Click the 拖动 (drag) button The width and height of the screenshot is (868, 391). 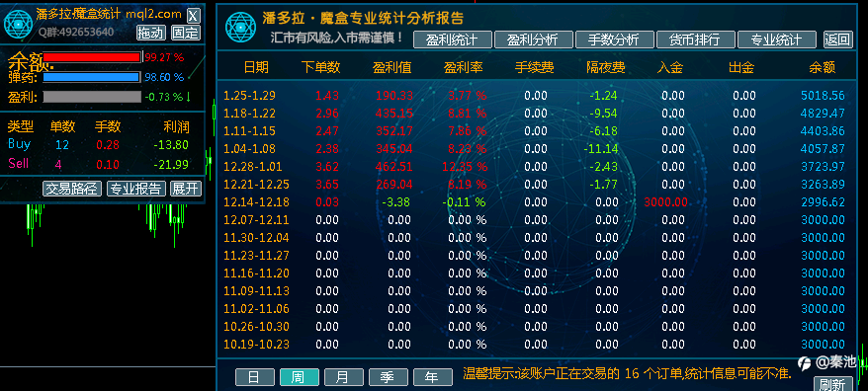click(151, 33)
